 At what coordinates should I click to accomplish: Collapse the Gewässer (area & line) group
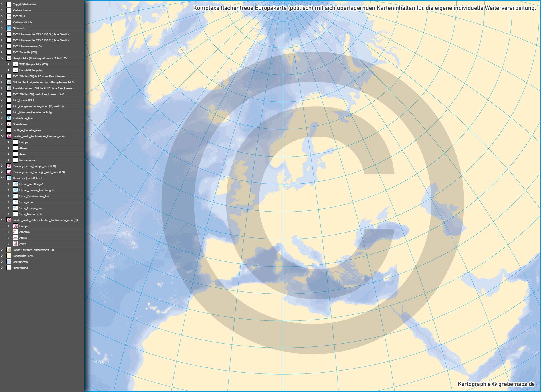(2, 178)
